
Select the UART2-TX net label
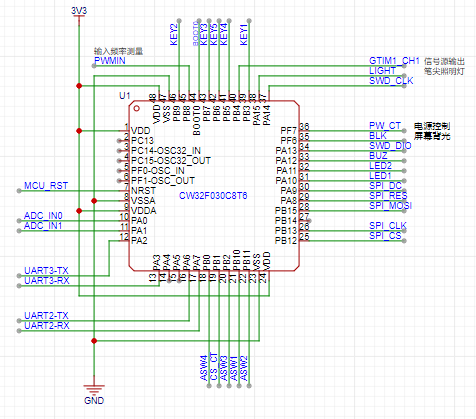coord(46,315)
